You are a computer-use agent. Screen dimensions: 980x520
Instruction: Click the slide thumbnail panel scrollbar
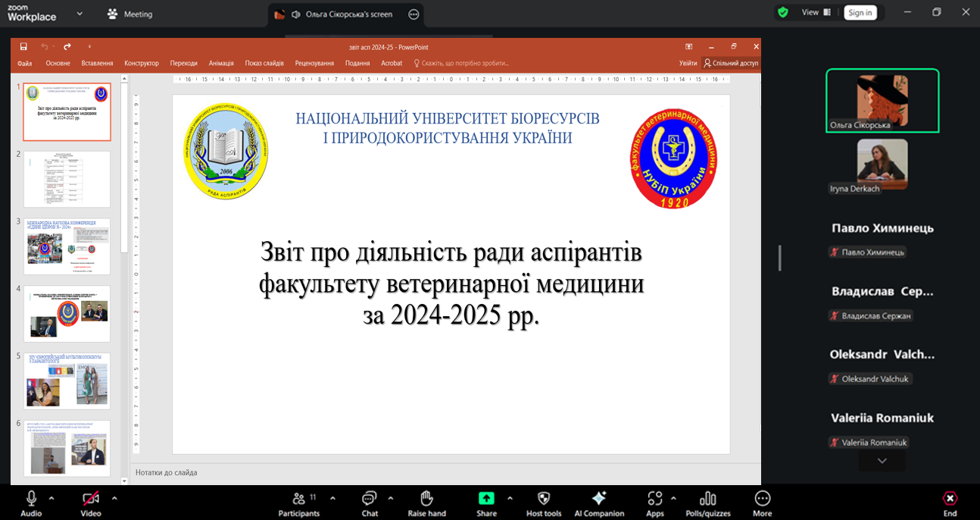(124, 167)
